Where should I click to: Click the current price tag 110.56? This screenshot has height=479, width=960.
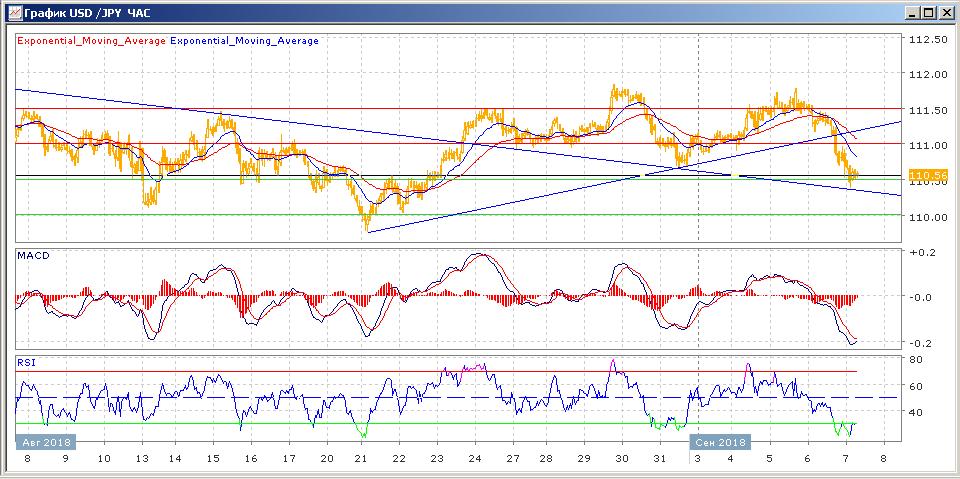point(929,176)
